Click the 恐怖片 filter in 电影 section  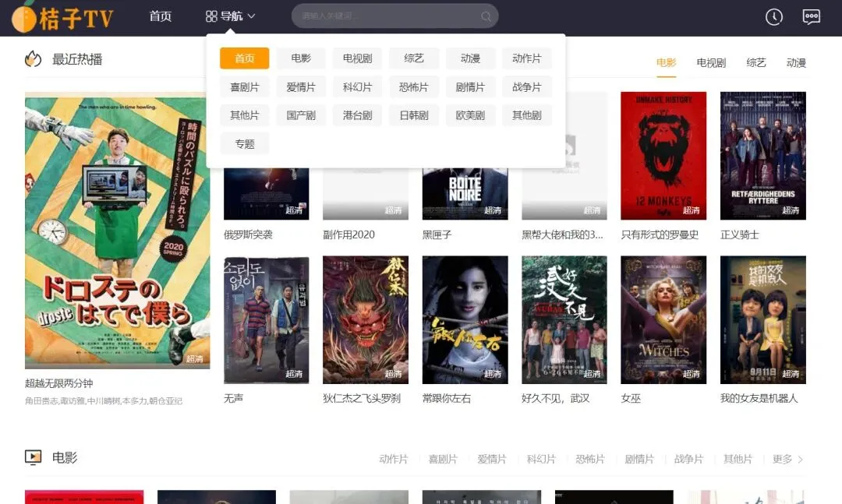pos(590,460)
